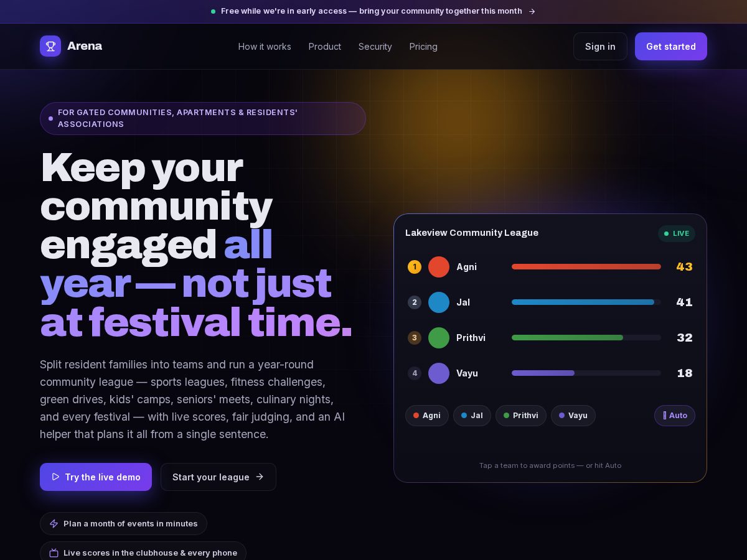
Task: Click the early access announcement banner text
Action: click(x=372, y=11)
